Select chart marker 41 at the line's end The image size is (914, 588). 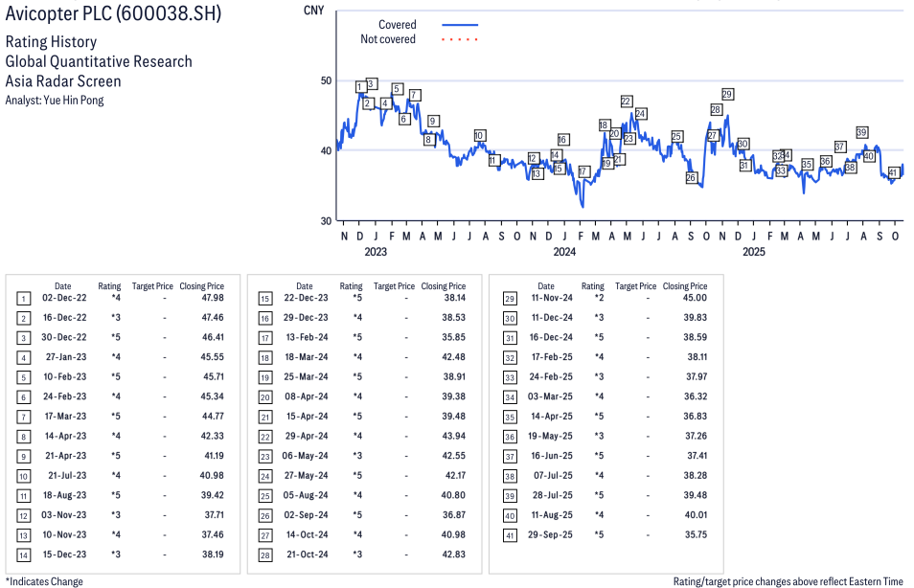[893, 172]
